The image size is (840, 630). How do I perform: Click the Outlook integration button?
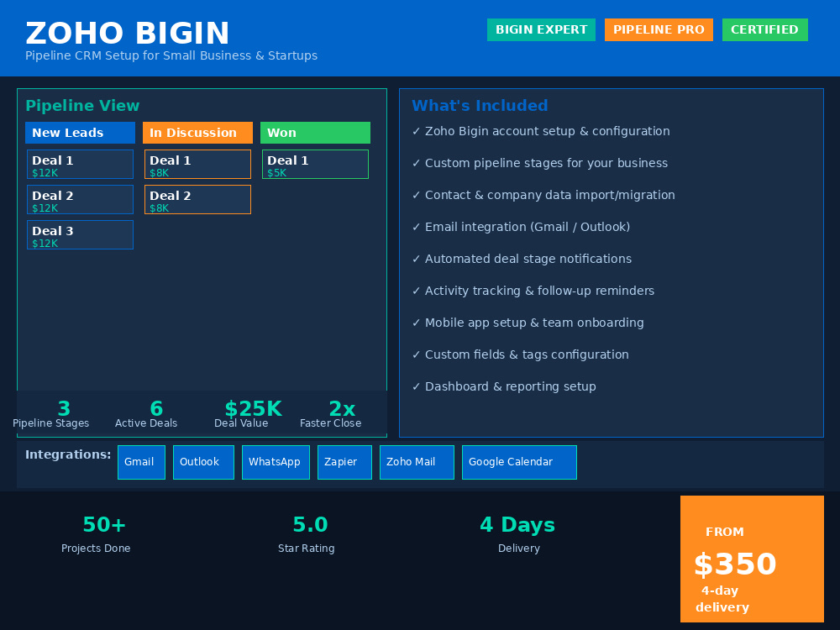tap(203, 462)
